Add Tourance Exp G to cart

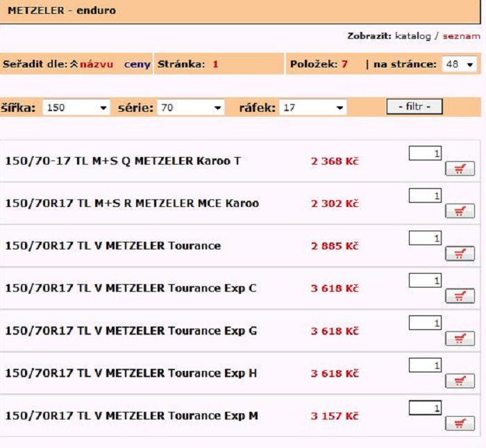(x=460, y=339)
